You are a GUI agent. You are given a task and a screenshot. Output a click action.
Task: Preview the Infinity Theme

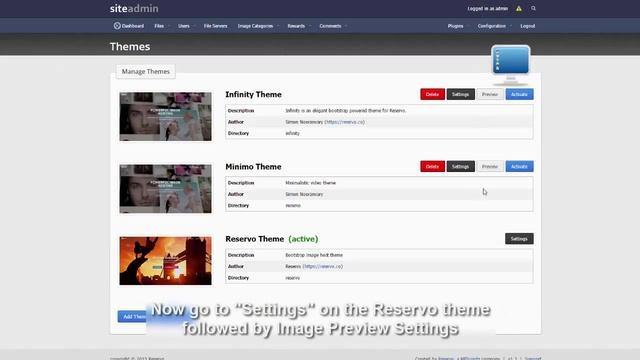[490, 94]
